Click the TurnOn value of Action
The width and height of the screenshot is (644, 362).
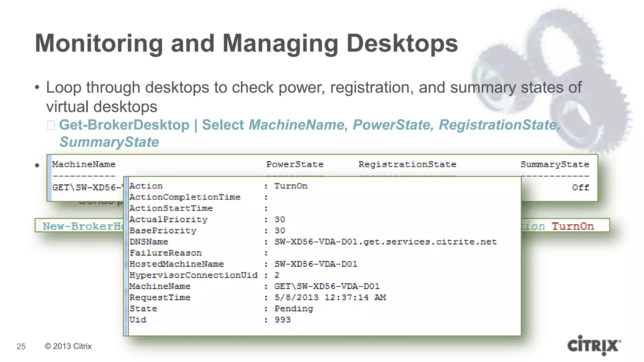(291, 186)
